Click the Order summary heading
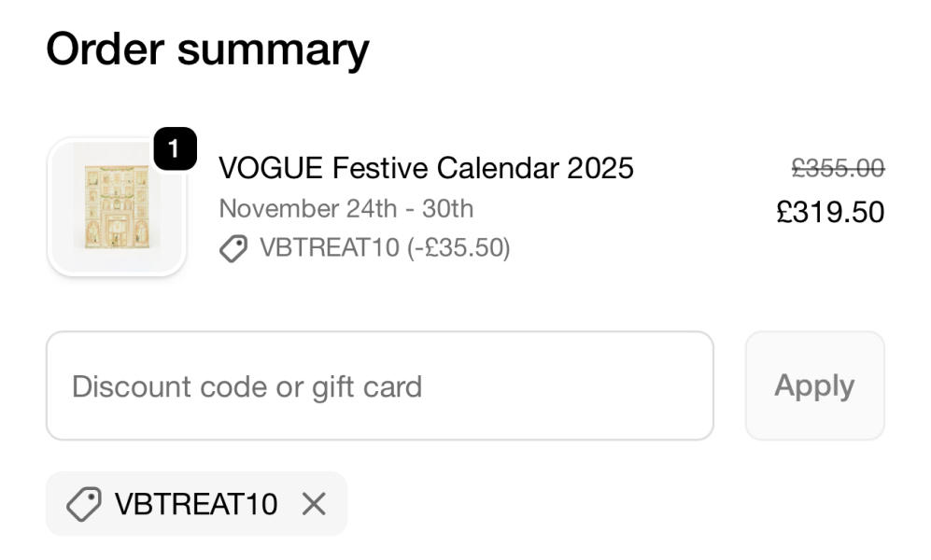This screenshot has height=560, width=931. pos(207,49)
